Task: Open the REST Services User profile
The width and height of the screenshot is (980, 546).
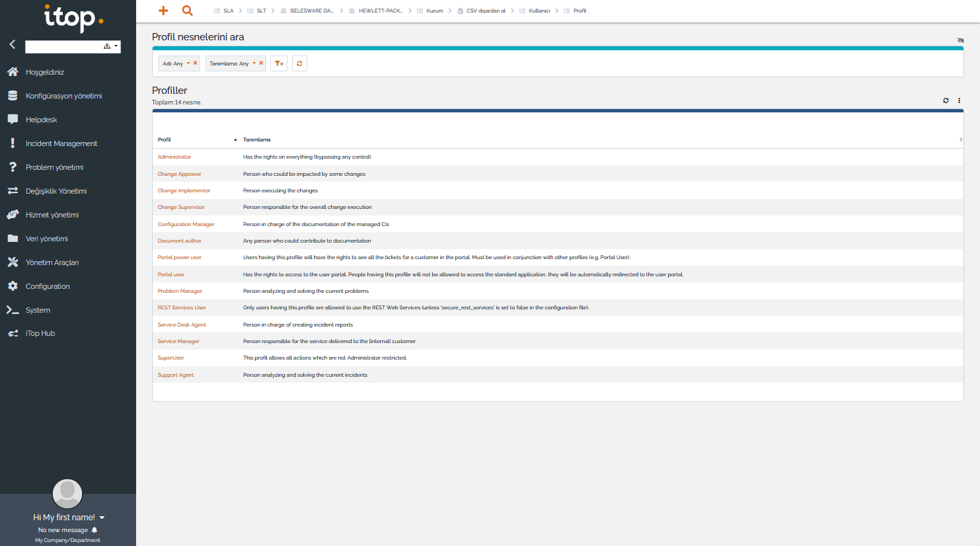Action: point(182,308)
